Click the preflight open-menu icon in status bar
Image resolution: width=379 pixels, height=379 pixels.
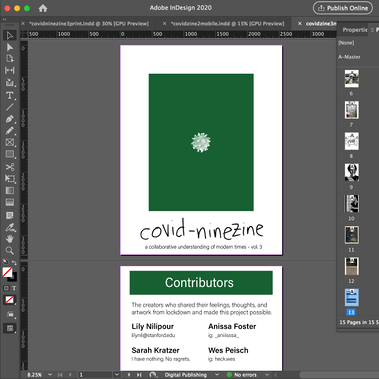[153, 375]
